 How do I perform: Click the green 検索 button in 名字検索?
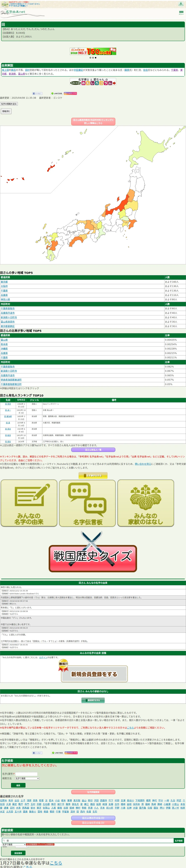click(18, 785)
